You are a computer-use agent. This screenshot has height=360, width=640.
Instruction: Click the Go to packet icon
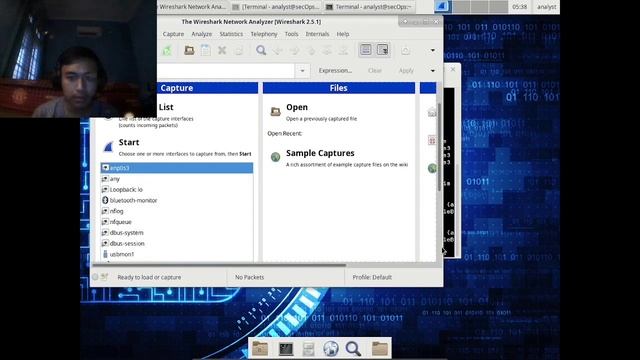pyautogui.click(x=311, y=50)
